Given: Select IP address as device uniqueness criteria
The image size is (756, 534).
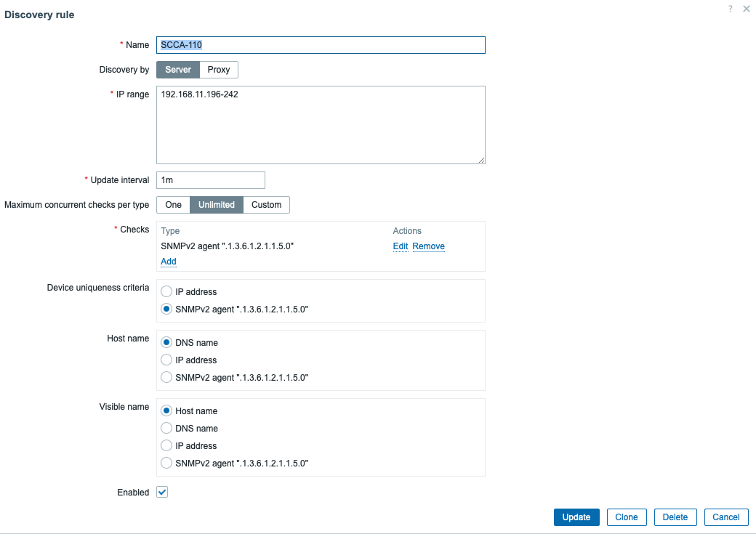Looking at the screenshot, I should point(166,292).
